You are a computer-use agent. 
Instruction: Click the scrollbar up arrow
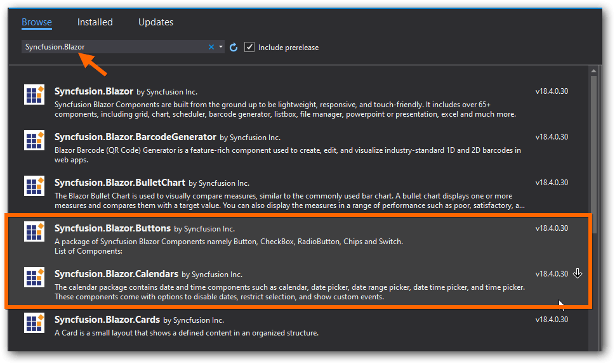(593, 70)
